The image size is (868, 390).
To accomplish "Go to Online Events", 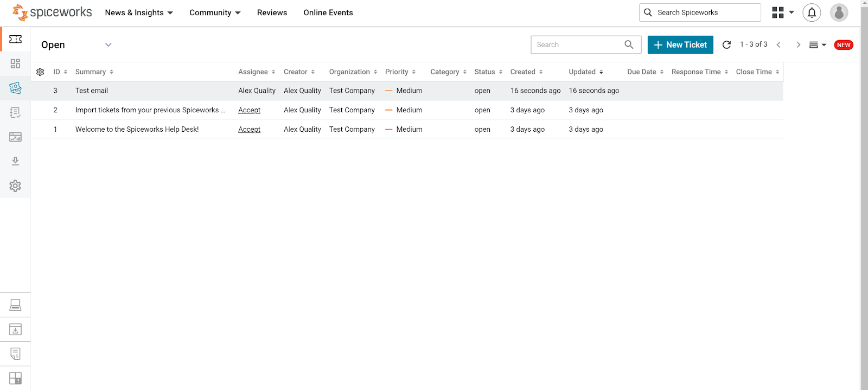I will point(328,12).
